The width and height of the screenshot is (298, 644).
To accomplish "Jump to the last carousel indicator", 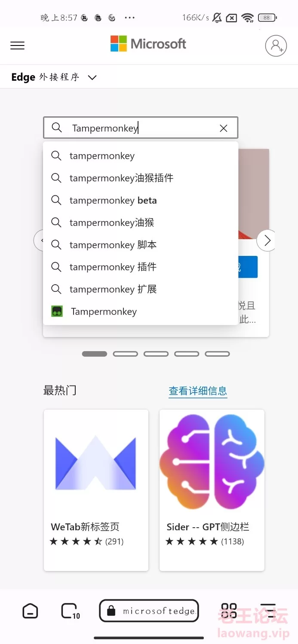I will click(x=217, y=354).
